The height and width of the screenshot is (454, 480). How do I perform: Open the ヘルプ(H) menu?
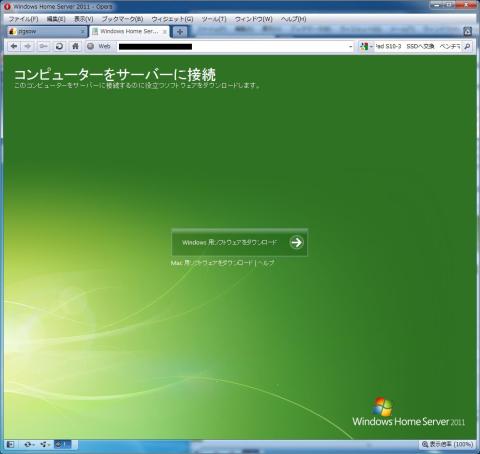point(293,19)
